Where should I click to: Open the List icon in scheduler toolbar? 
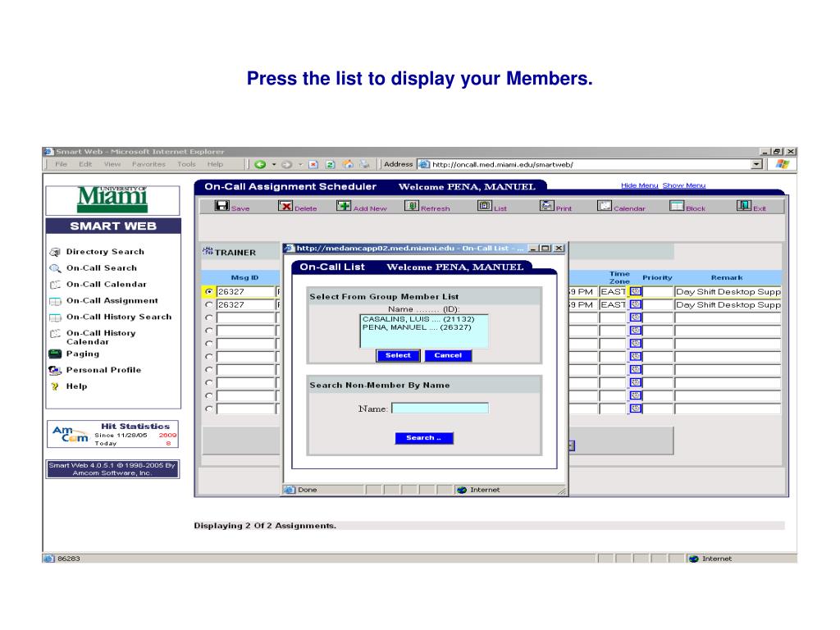pyautogui.click(x=485, y=206)
